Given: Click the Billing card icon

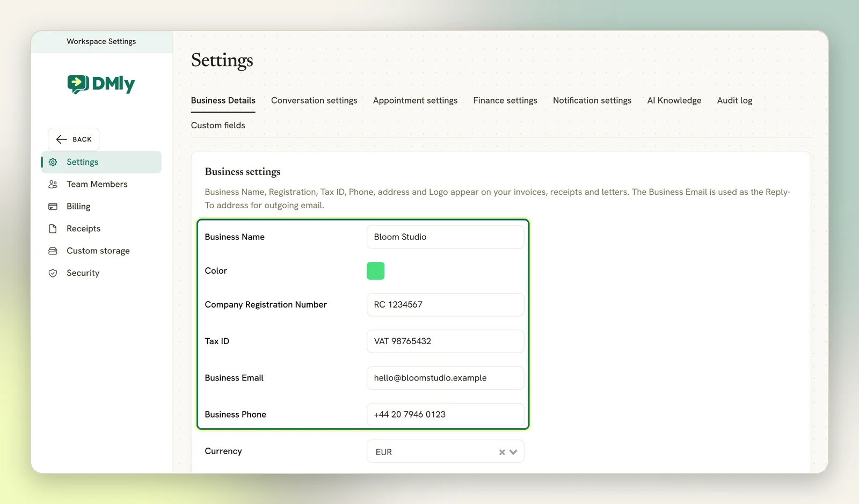Looking at the screenshot, I should point(53,207).
